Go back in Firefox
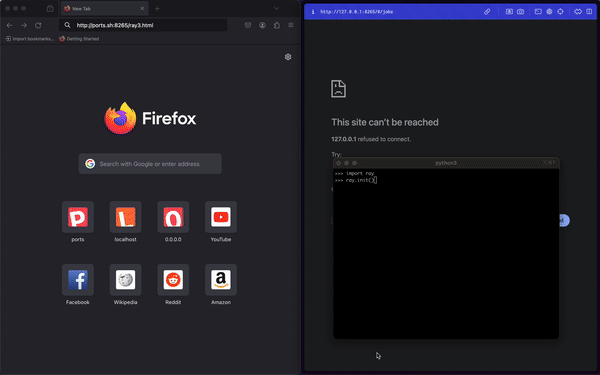Screen dimensions: 600x375 [10, 25]
